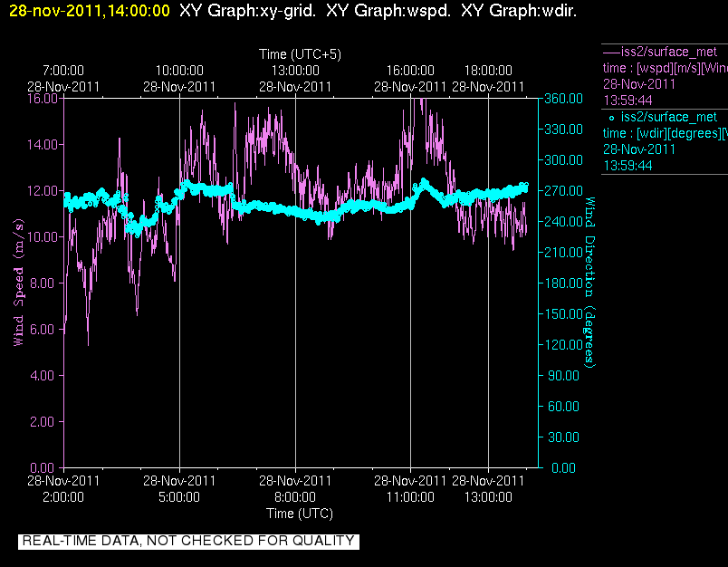
Task: Click the 'Time (UTC+5)' top axis label
Action: click(x=300, y=54)
